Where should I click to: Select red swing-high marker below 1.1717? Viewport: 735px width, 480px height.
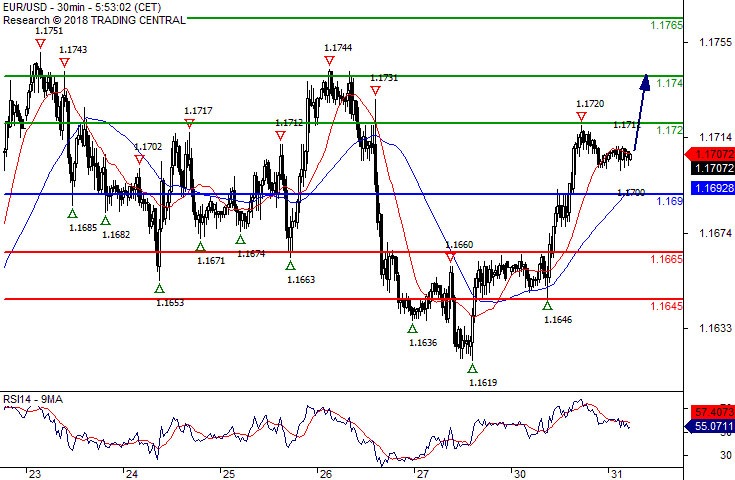click(x=189, y=123)
